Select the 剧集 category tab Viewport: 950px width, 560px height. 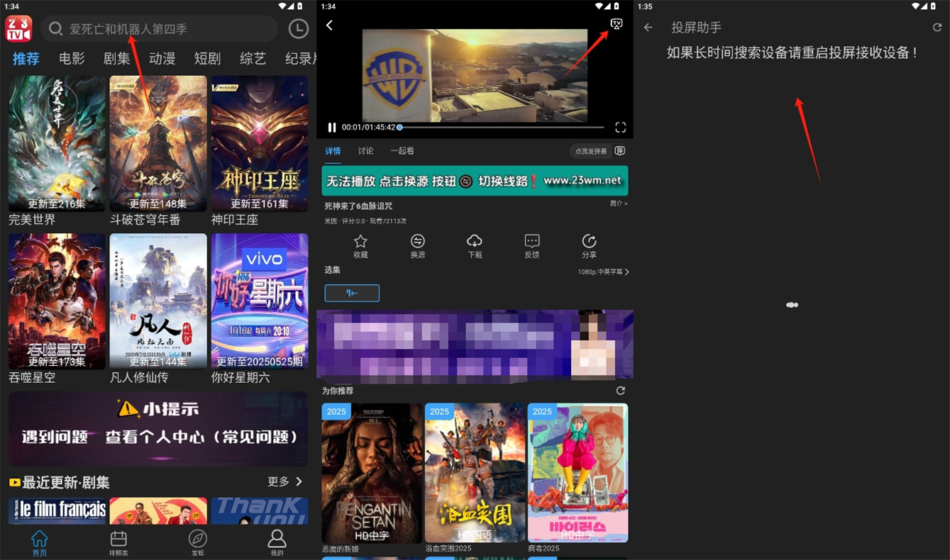pos(117,59)
